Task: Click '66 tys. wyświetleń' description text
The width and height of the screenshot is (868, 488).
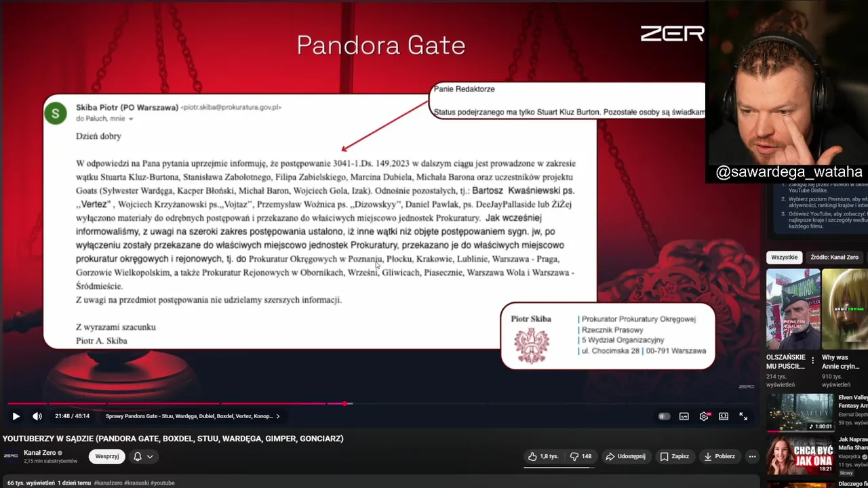Action: [31, 483]
